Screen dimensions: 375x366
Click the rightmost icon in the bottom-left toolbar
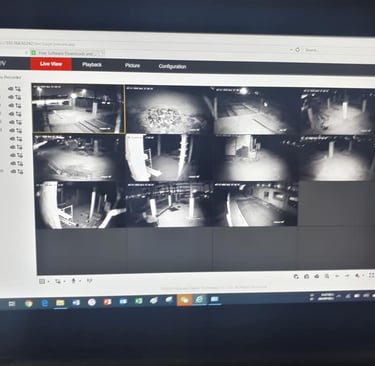(89, 281)
